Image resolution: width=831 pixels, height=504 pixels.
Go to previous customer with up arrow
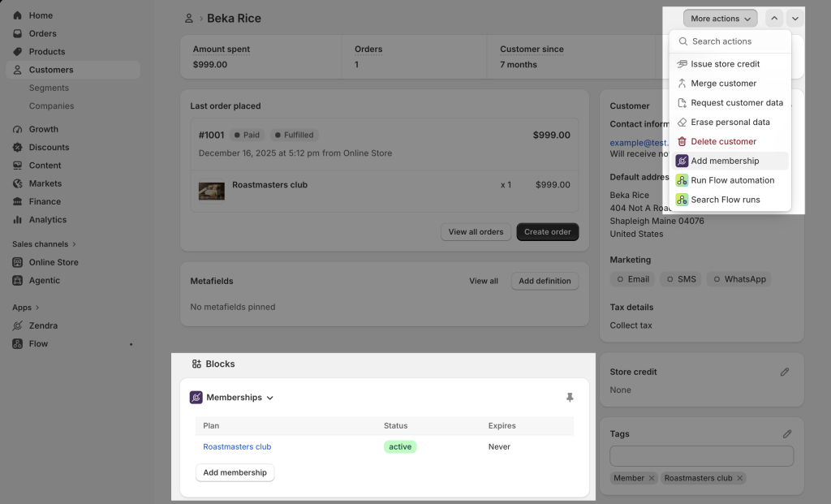point(774,18)
